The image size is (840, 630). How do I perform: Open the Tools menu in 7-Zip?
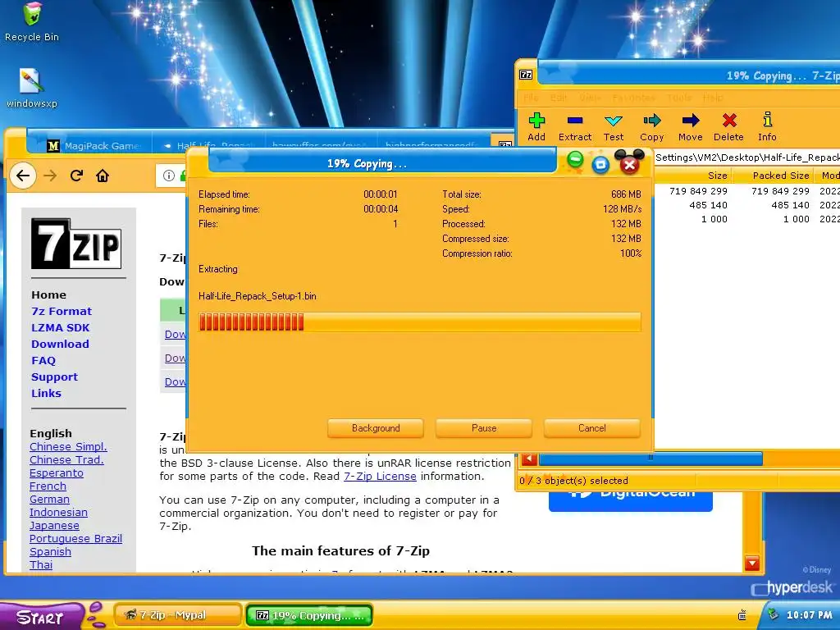point(679,98)
